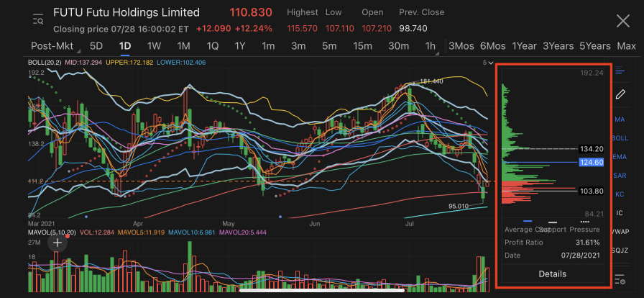Set range to Max
Screen dimensions: 644x298
point(626,46)
